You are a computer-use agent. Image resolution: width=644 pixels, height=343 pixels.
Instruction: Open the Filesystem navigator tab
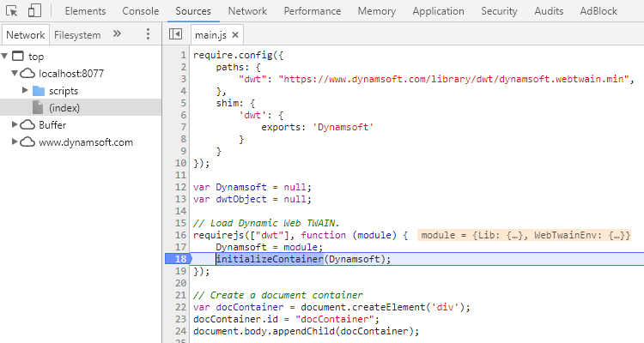(x=77, y=35)
